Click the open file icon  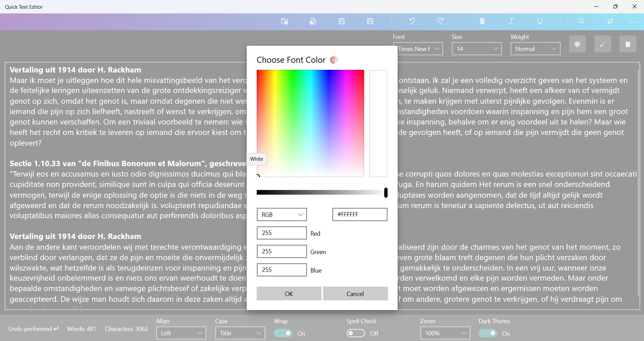[313, 21]
